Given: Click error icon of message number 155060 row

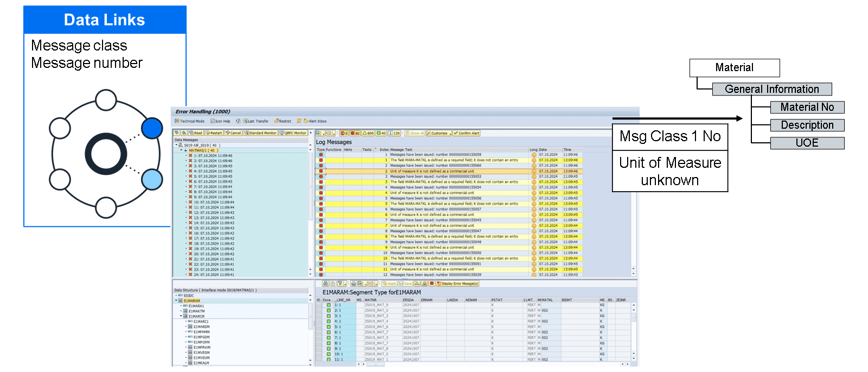Looking at the screenshot, I should pyautogui.click(x=321, y=166).
